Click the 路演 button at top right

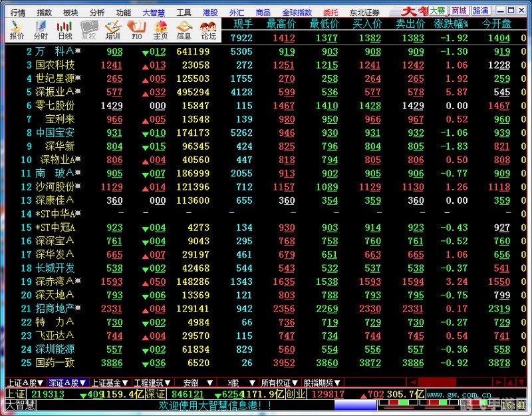(480, 11)
